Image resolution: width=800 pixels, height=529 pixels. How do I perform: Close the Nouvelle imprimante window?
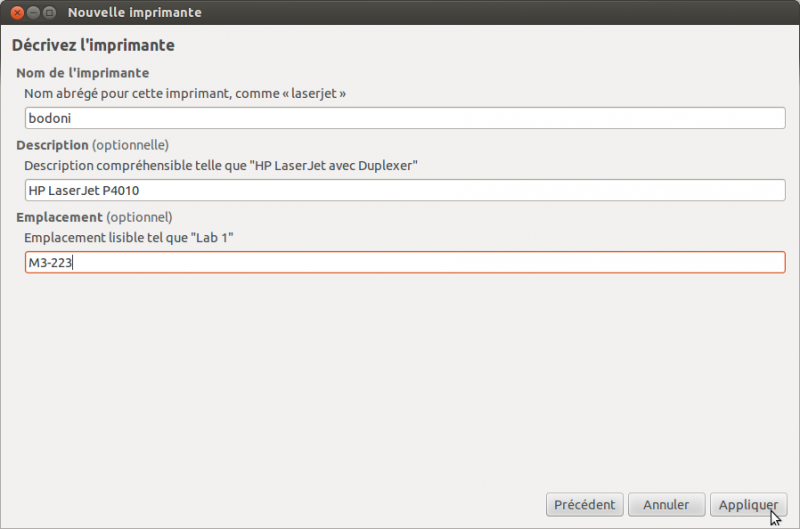click(x=17, y=12)
